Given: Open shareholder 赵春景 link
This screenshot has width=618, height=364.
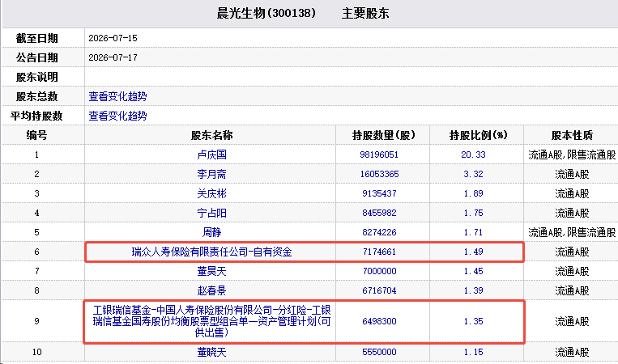Looking at the screenshot, I should point(211,290).
